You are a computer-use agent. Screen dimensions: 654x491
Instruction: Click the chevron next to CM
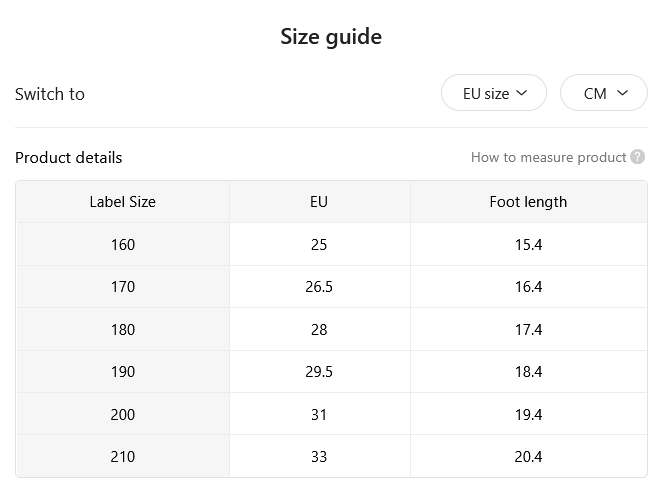[x=622, y=93]
